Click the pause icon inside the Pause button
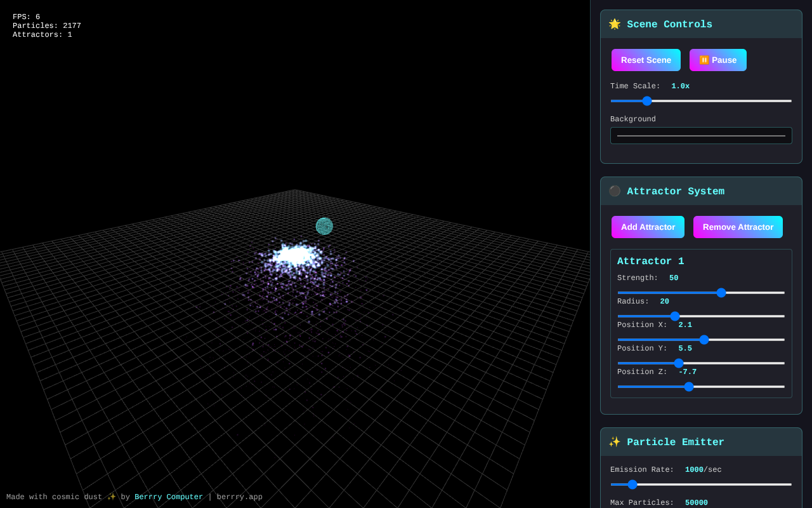The height and width of the screenshot is (508, 812). [703, 60]
